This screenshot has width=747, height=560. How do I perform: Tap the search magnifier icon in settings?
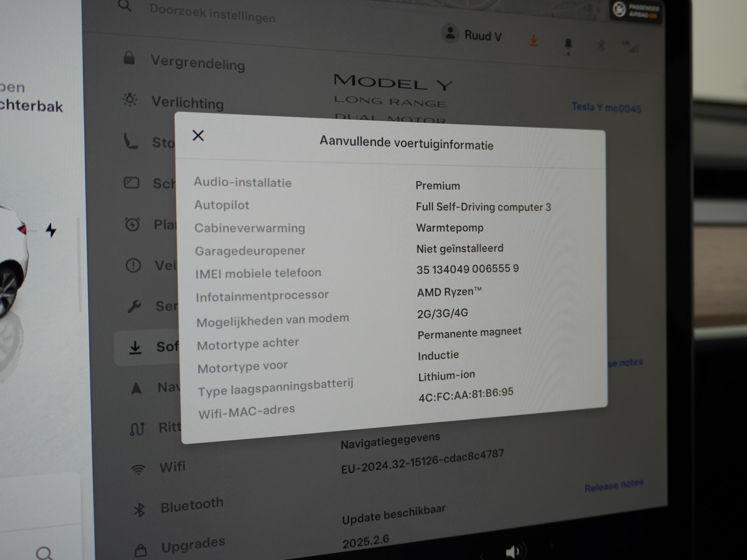(x=125, y=6)
